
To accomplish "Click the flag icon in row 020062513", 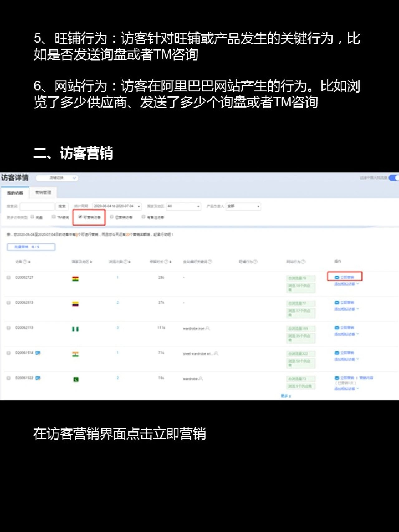I will tap(75, 304).
